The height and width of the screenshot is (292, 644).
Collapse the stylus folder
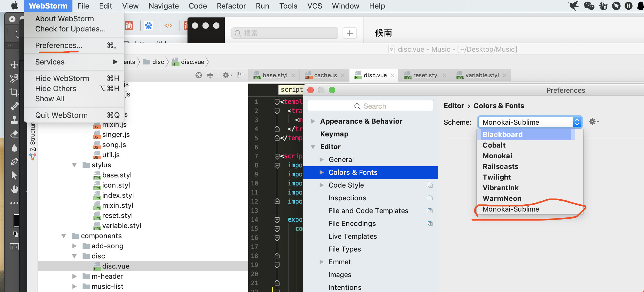pyautogui.click(x=74, y=165)
